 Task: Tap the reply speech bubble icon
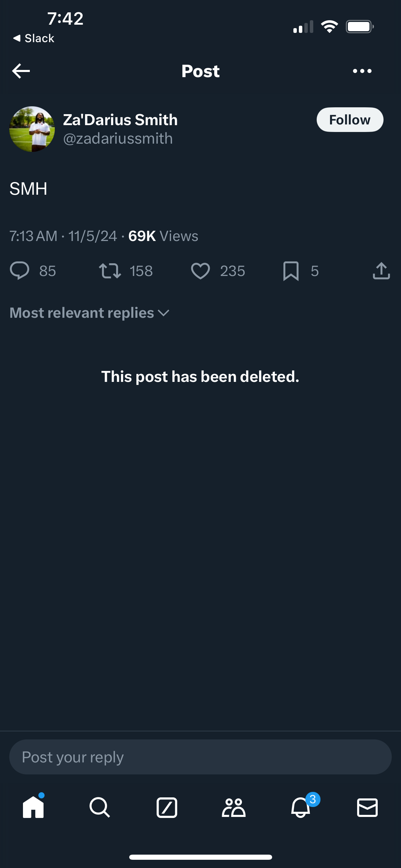20,271
